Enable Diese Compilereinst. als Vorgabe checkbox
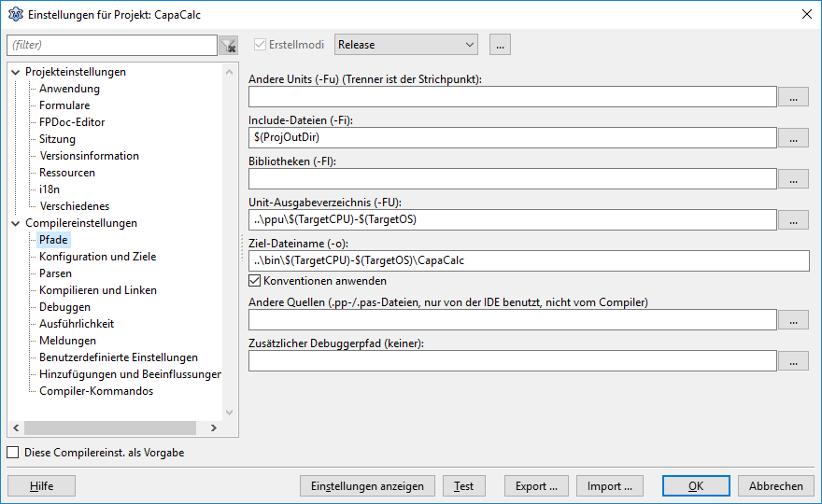822x504 pixels. coord(13,453)
